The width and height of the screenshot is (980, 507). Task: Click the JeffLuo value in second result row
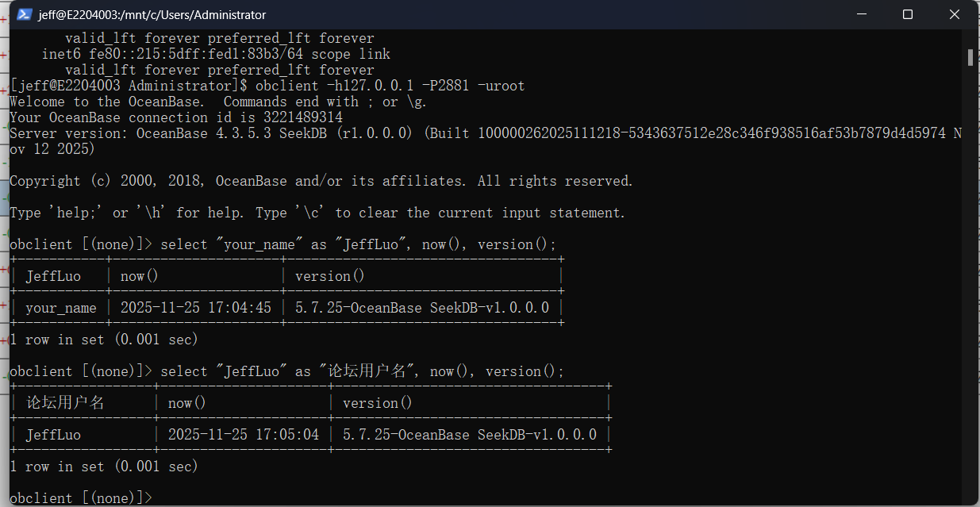click(x=53, y=435)
